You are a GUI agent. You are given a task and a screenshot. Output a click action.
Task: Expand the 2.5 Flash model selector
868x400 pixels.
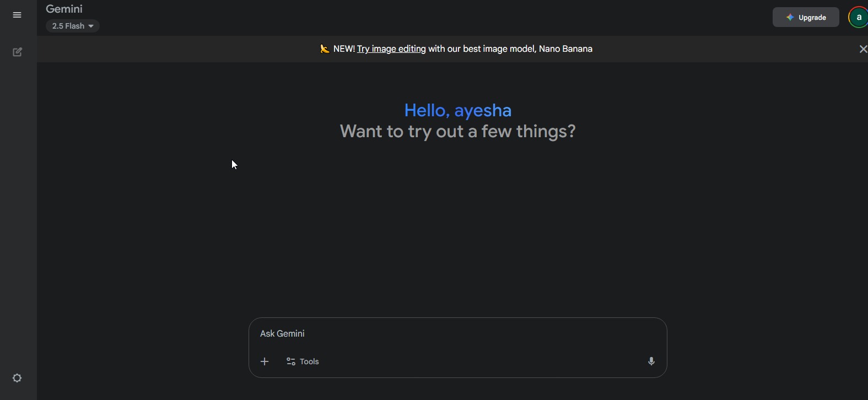pyautogui.click(x=73, y=26)
